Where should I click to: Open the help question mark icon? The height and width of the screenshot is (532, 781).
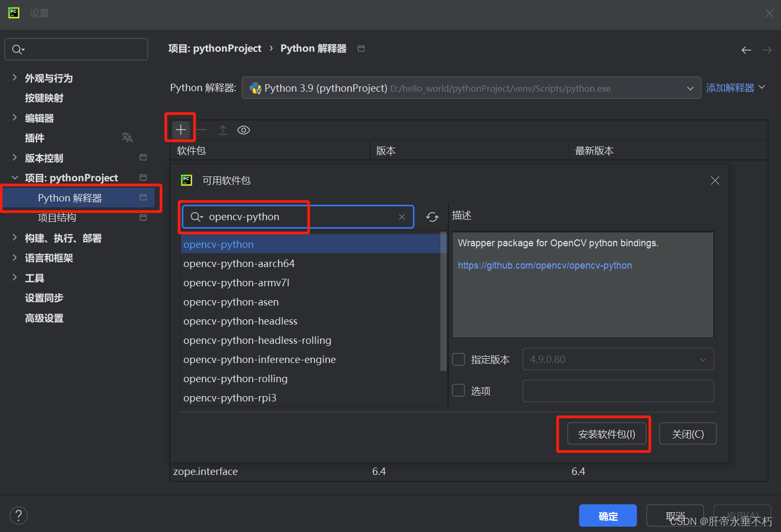pyautogui.click(x=19, y=515)
